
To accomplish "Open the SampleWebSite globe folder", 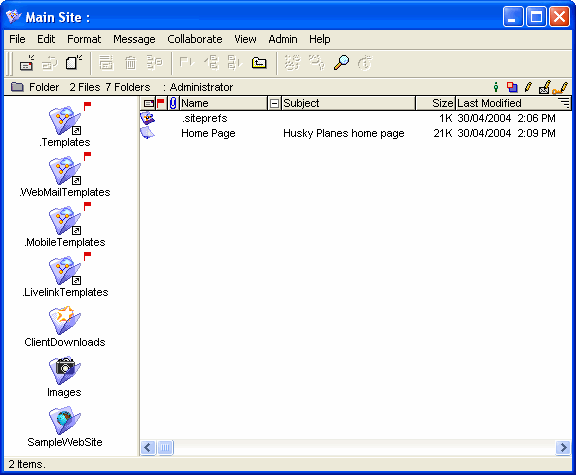I will pyautogui.click(x=65, y=420).
